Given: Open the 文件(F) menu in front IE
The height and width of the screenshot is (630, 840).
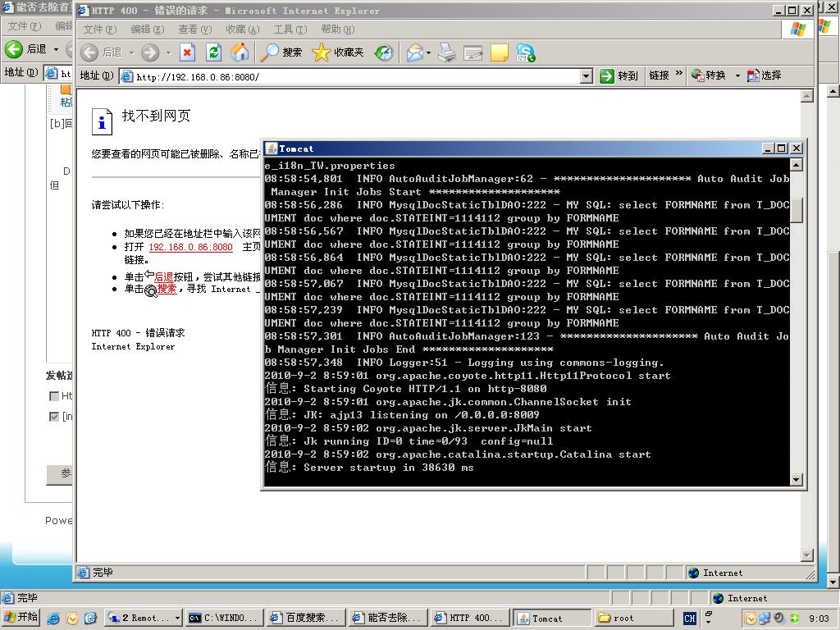Looking at the screenshot, I should point(99,29).
